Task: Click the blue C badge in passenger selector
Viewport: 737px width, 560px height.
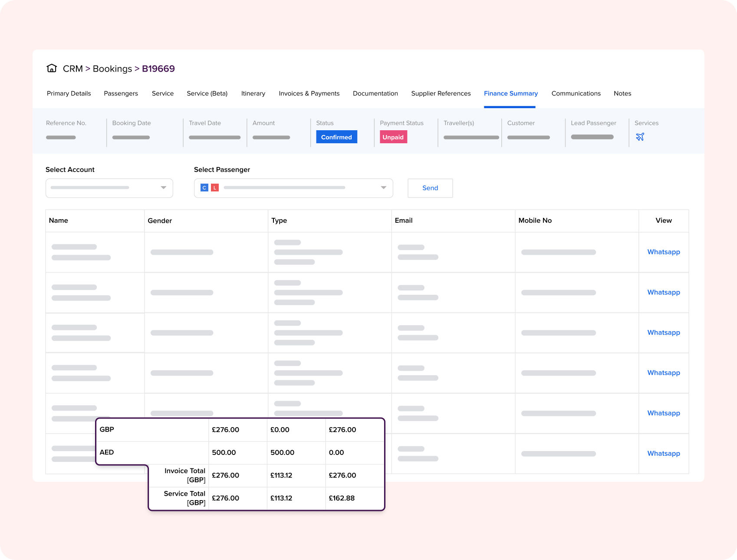Action: pyautogui.click(x=204, y=188)
